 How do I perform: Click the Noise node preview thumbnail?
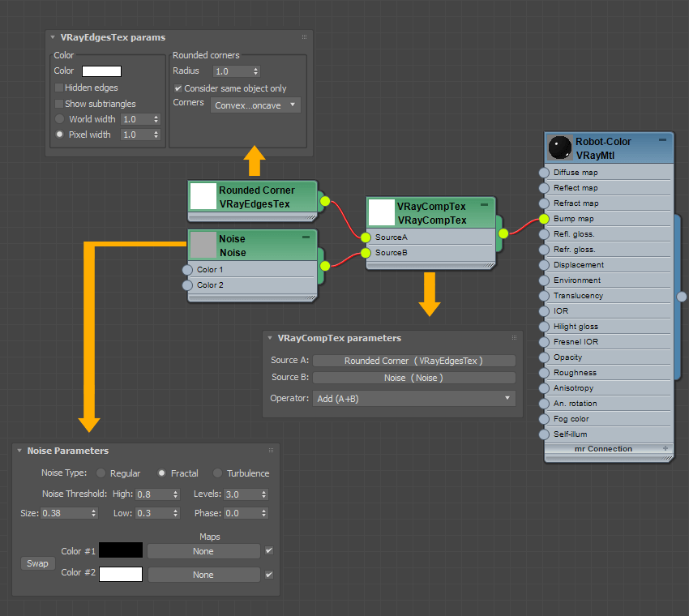pos(203,246)
